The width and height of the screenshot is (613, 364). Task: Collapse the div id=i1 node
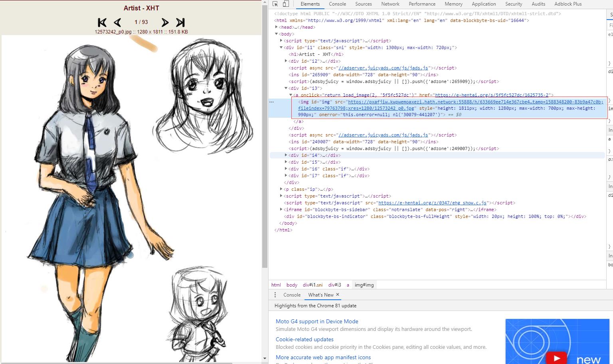(281, 47)
